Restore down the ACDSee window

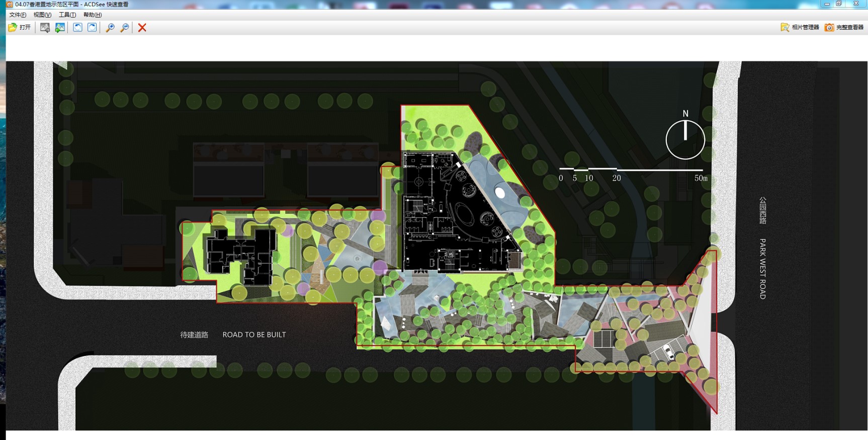[x=839, y=4]
